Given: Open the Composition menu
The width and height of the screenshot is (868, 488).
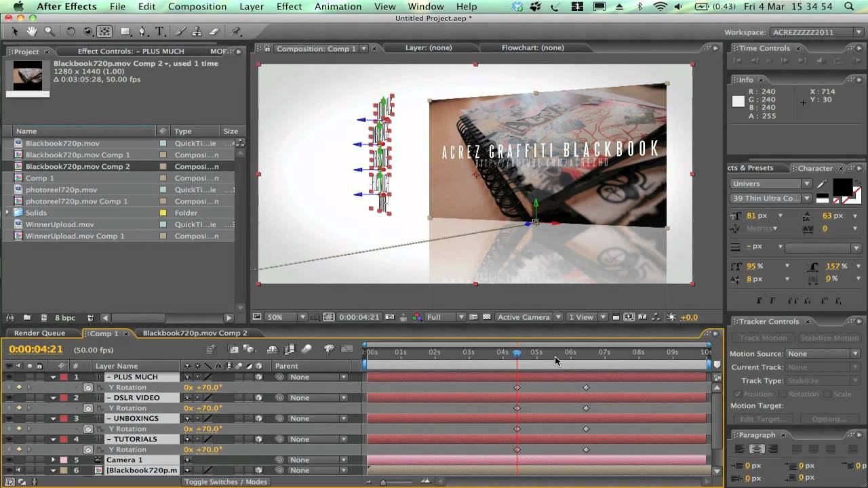Looking at the screenshot, I should click(x=197, y=7).
